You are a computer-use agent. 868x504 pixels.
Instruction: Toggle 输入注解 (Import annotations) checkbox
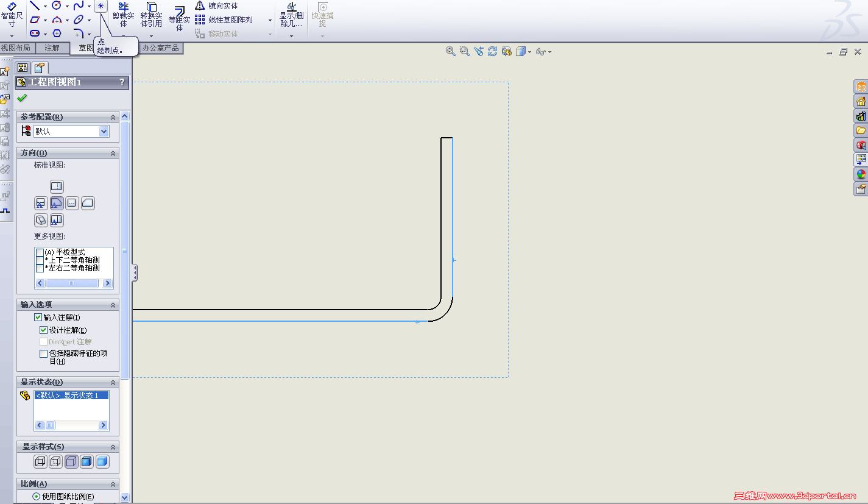click(x=38, y=318)
